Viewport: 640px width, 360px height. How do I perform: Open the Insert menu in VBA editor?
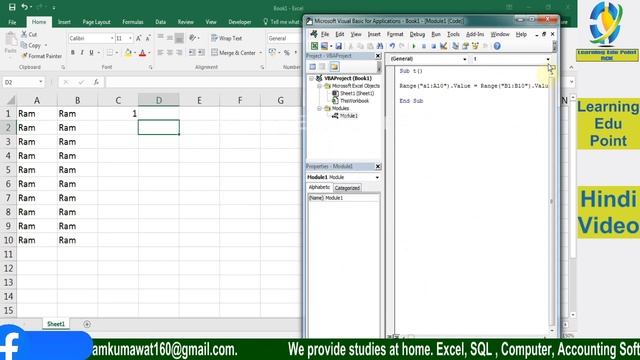tap(374, 34)
